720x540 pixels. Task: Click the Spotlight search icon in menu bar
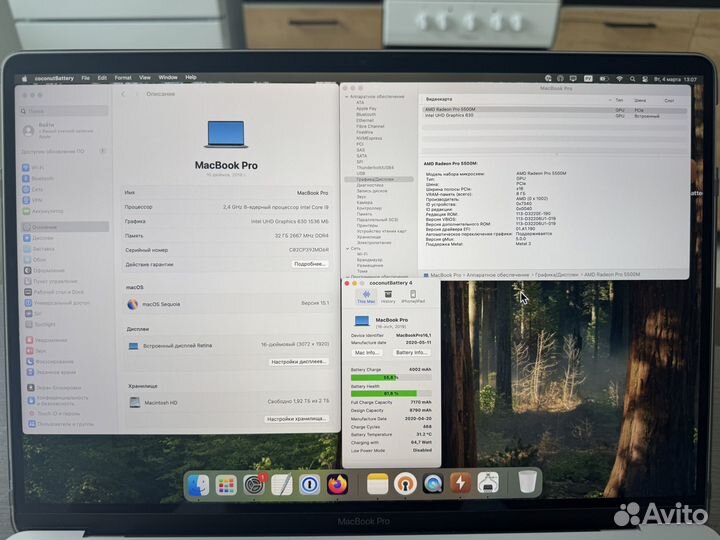[x=632, y=79]
